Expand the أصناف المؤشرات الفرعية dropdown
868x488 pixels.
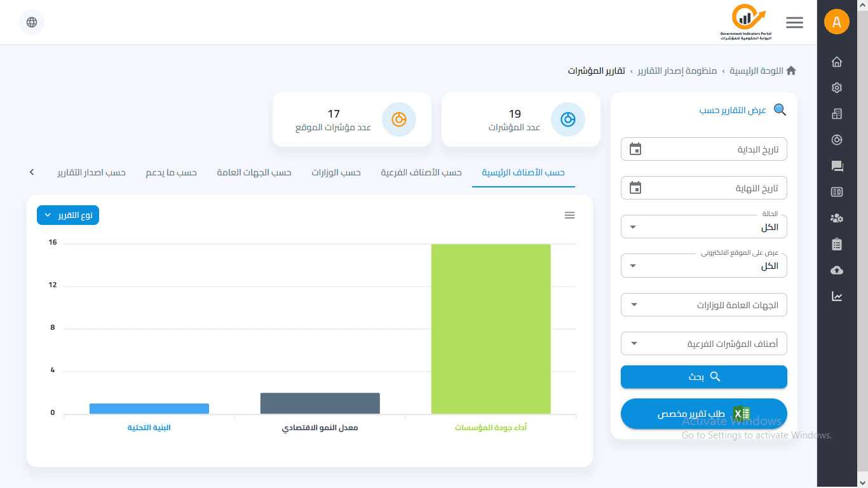tap(703, 344)
